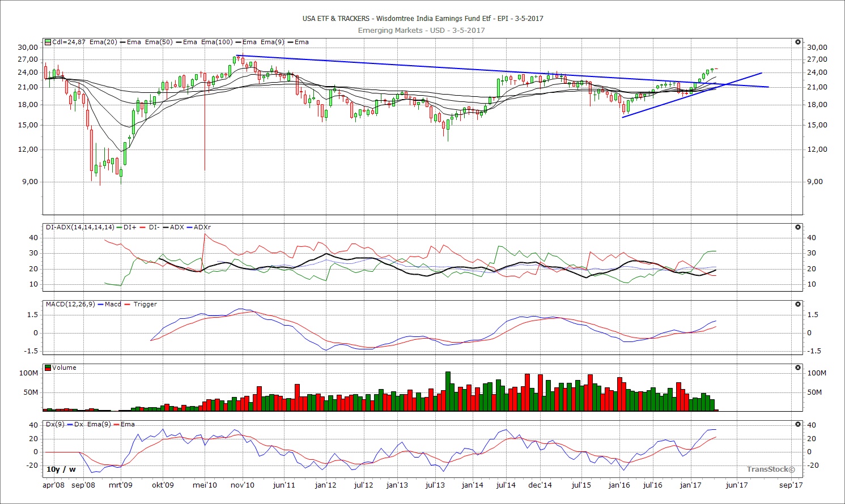Click the apr'08 date axis label
This screenshot has height=504, width=845.
pyautogui.click(x=54, y=485)
